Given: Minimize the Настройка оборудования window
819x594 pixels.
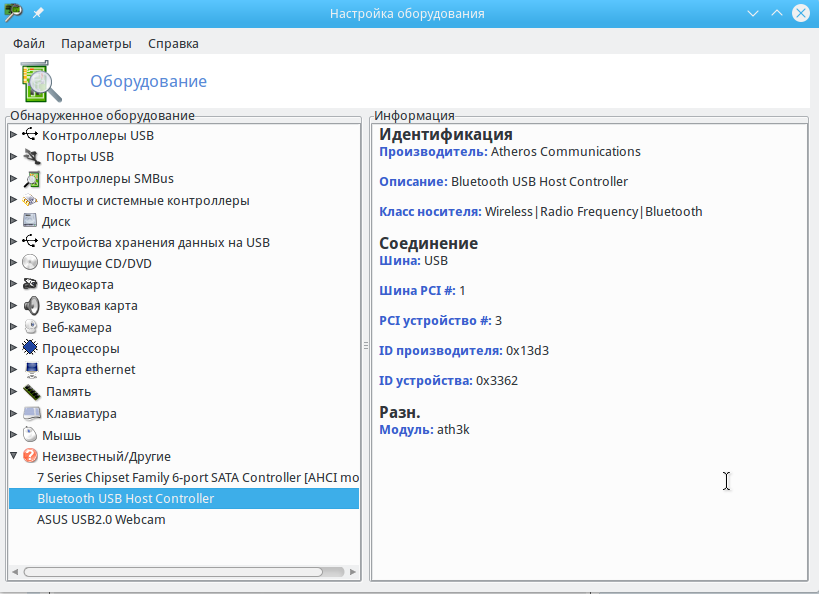Looking at the screenshot, I should (753, 13).
